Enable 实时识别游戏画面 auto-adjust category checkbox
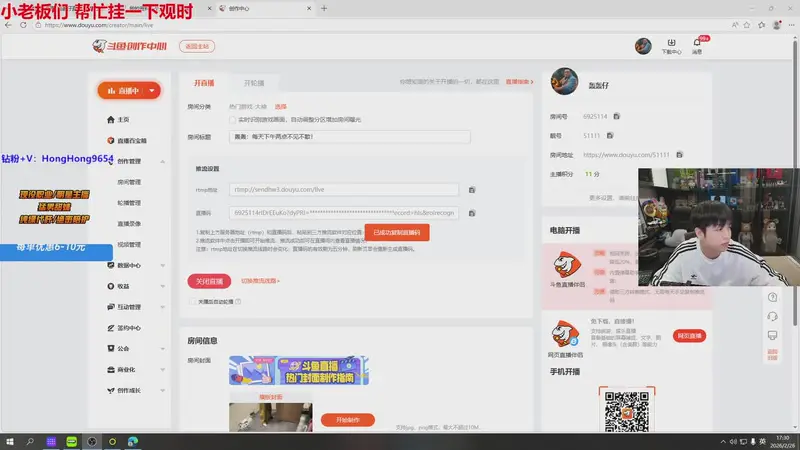This screenshot has height=450, width=800. (232, 119)
